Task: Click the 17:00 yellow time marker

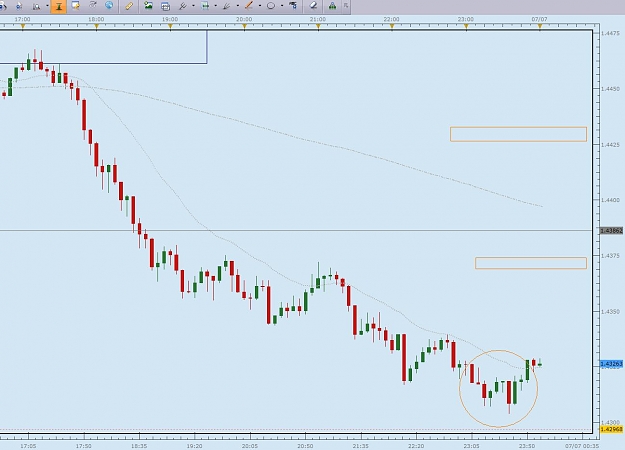Action: pyautogui.click(x=23, y=27)
